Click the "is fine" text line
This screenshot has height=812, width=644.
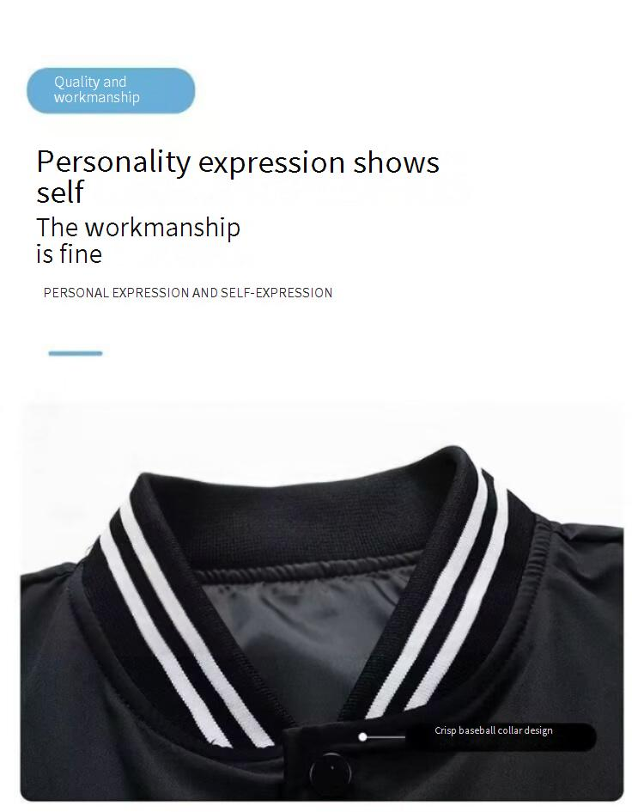point(70,254)
